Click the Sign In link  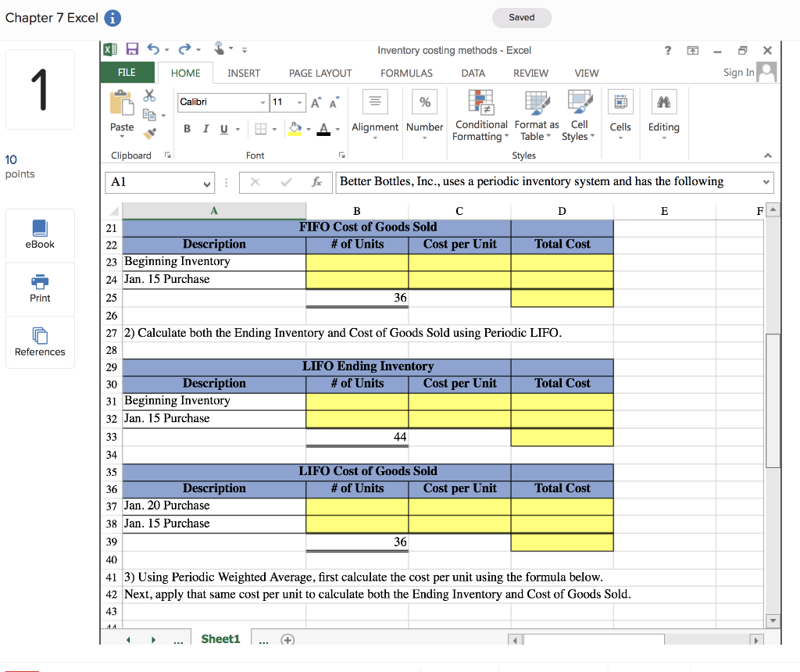pos(738,73)
